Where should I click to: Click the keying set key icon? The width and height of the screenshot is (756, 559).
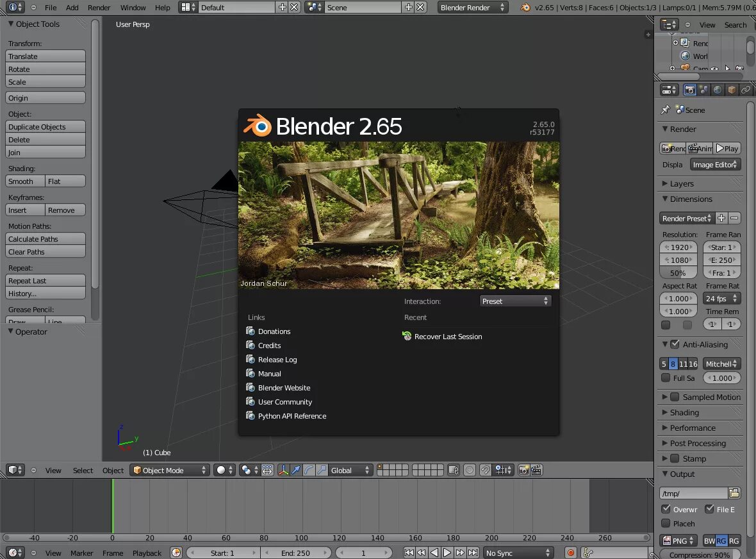pos(588,553)
